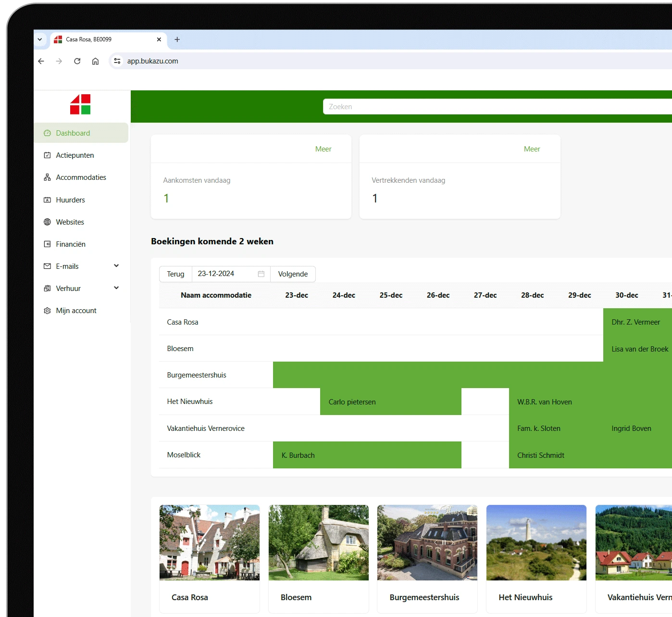Image resolution: width=672 pixels, height=617 pixels.
Task: Close the Casa Rosa, BE0099 tab
Action: click(159, 39)
